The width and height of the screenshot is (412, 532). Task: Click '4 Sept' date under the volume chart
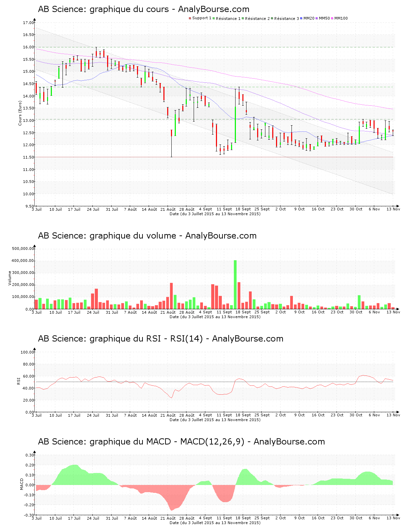(x=206, y=312)
